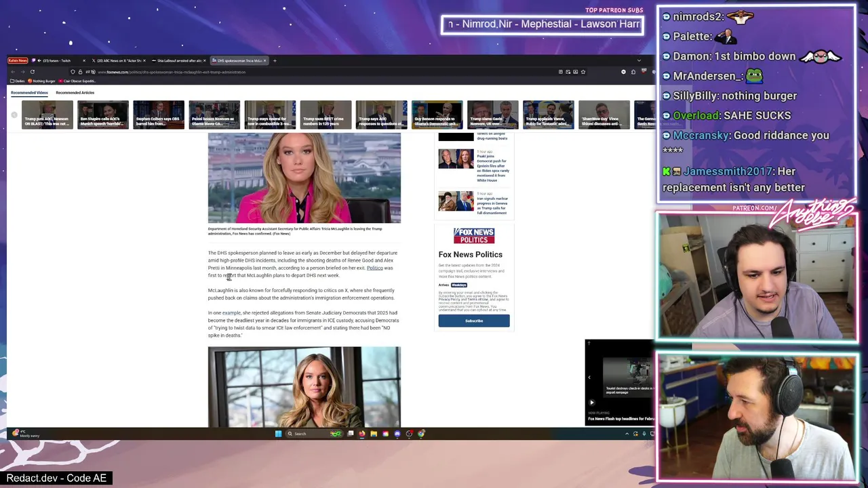This screenshot has width=868, height=488.
Task: Expand the list all tabs dropdown
Action: [639, 60]
